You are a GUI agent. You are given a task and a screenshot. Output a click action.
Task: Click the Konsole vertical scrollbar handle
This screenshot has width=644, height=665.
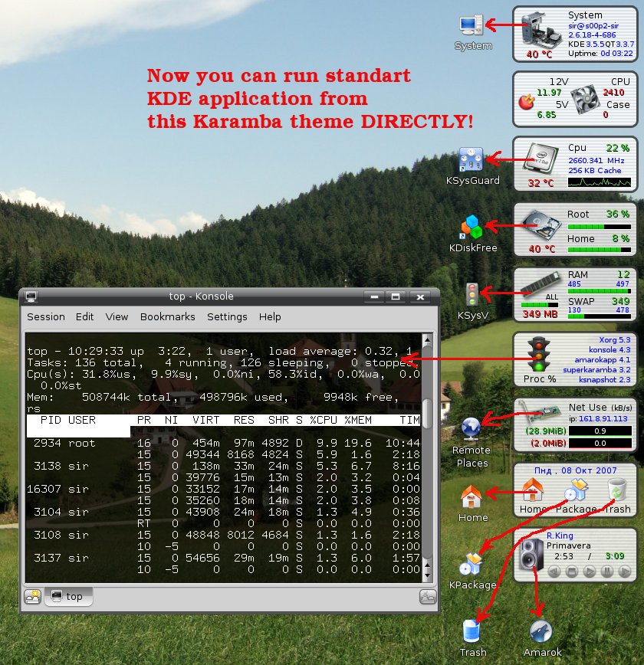[428, 414]
